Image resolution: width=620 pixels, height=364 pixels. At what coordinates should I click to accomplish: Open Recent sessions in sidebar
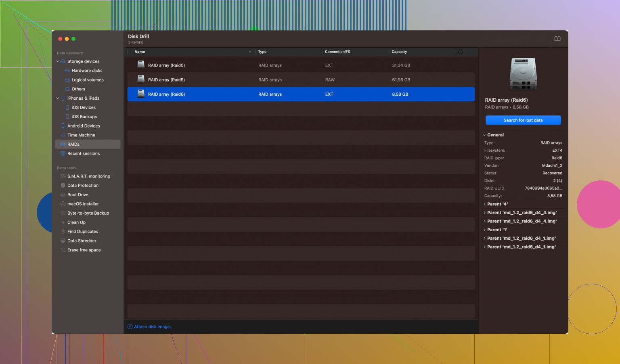(x=83, y=154)
